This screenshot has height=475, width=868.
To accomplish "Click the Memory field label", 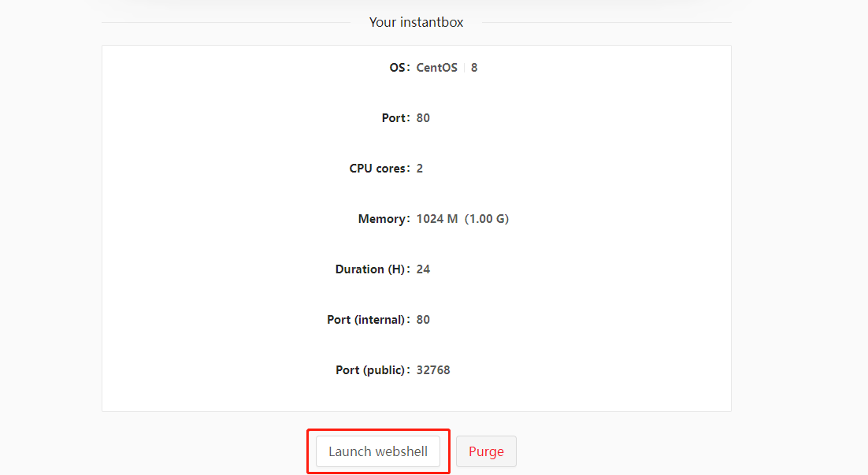I will pos(384,218).
